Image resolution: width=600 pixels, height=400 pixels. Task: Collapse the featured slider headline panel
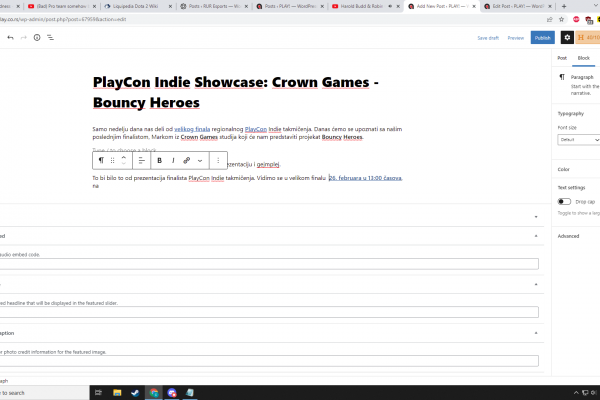pos(536,284)
